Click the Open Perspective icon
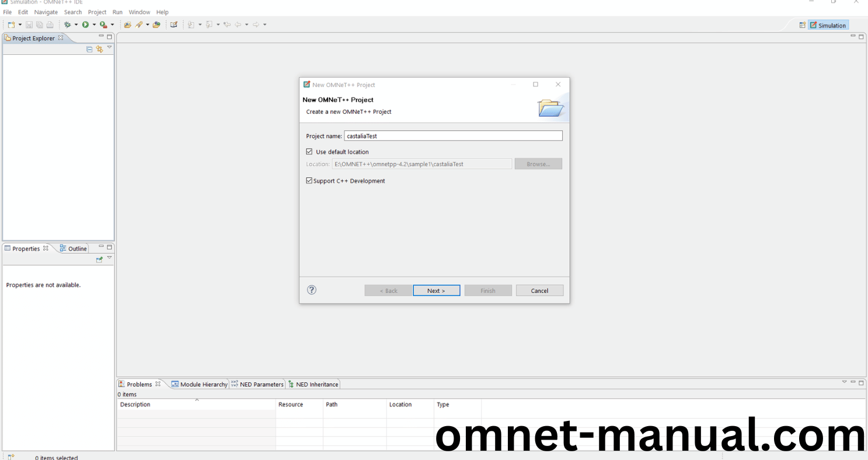The height and width of the screenshot is (460, 868). click(x=803, y=25)
